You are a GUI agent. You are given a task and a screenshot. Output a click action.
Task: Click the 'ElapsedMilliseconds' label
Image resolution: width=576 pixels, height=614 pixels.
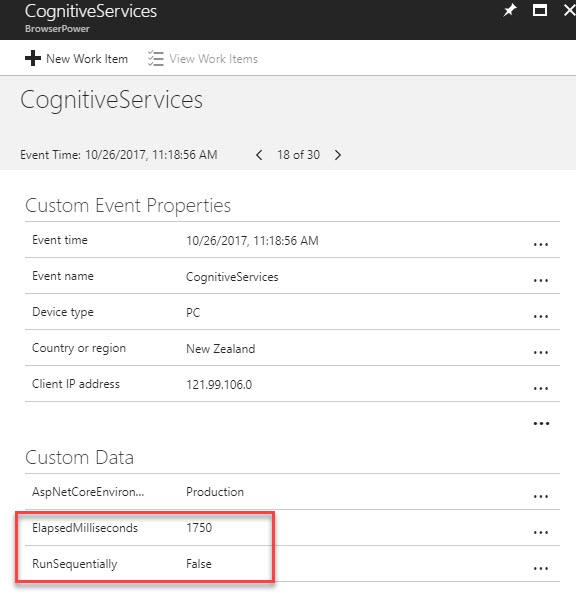pos(85,528)
